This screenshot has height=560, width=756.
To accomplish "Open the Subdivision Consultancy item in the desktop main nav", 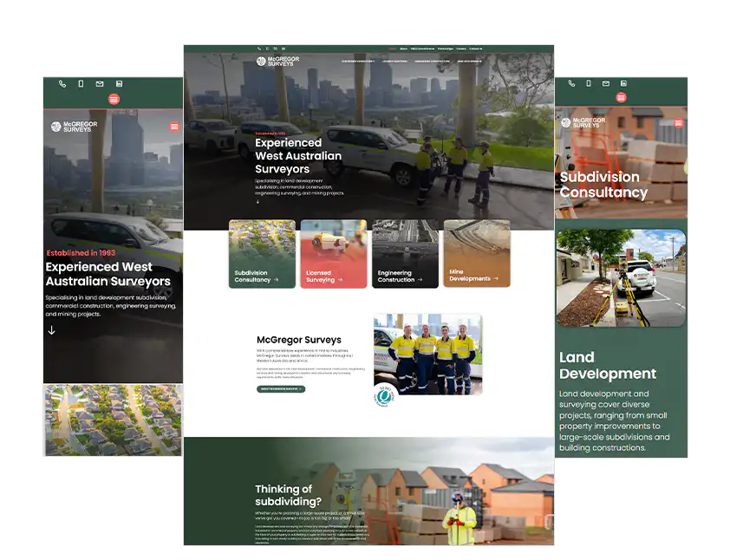I will coord(358,62).
